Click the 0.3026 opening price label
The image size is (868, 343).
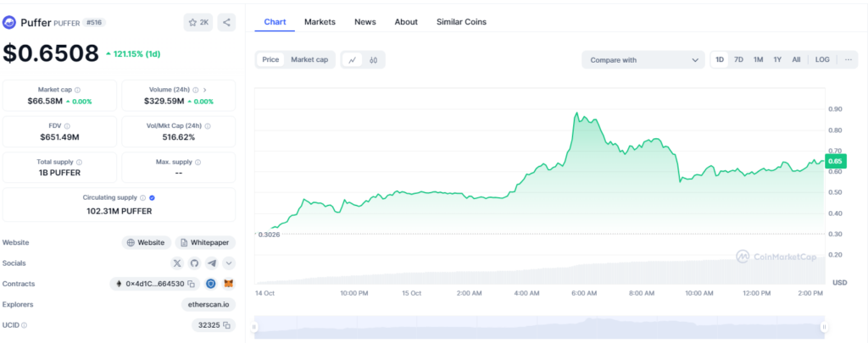[269, 235]
